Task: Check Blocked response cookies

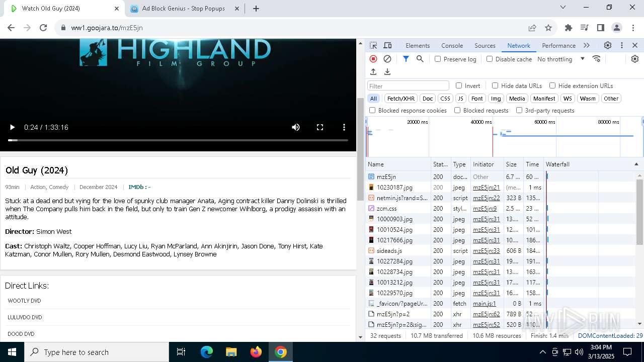Action: point(372,110)
